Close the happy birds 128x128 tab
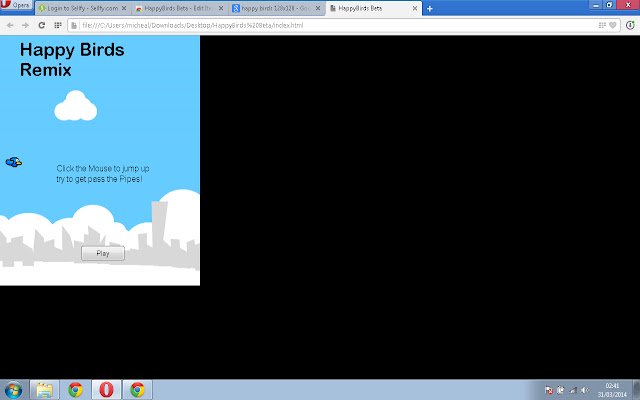 tap(318, 8)
